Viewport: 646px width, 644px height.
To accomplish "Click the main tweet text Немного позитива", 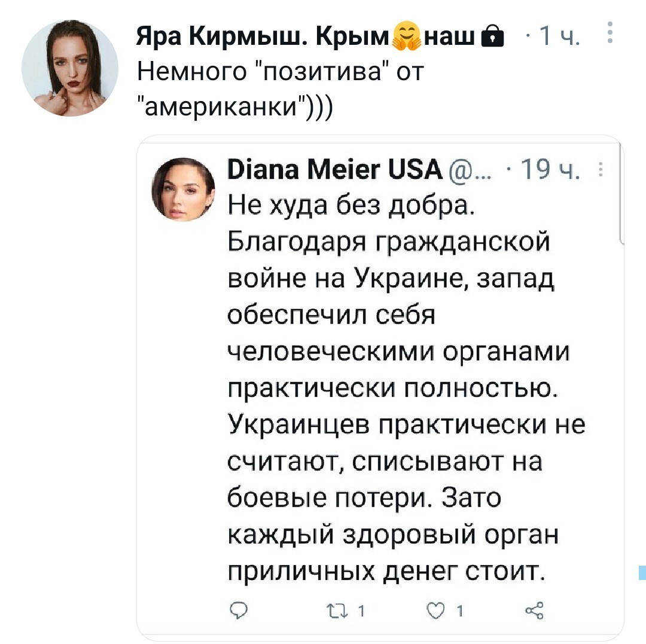I will [280, 89].
